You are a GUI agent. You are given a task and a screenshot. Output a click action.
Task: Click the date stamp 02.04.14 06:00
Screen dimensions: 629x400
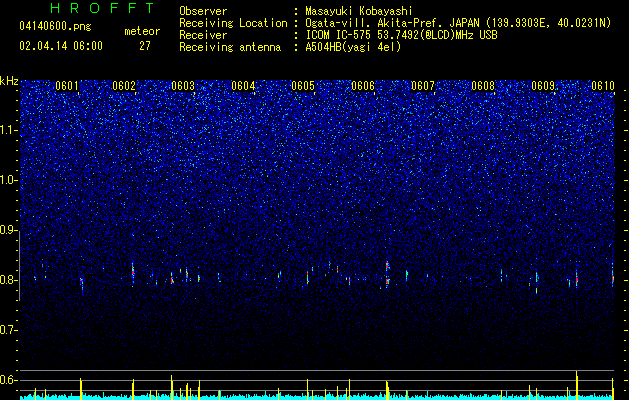(61, 46)
